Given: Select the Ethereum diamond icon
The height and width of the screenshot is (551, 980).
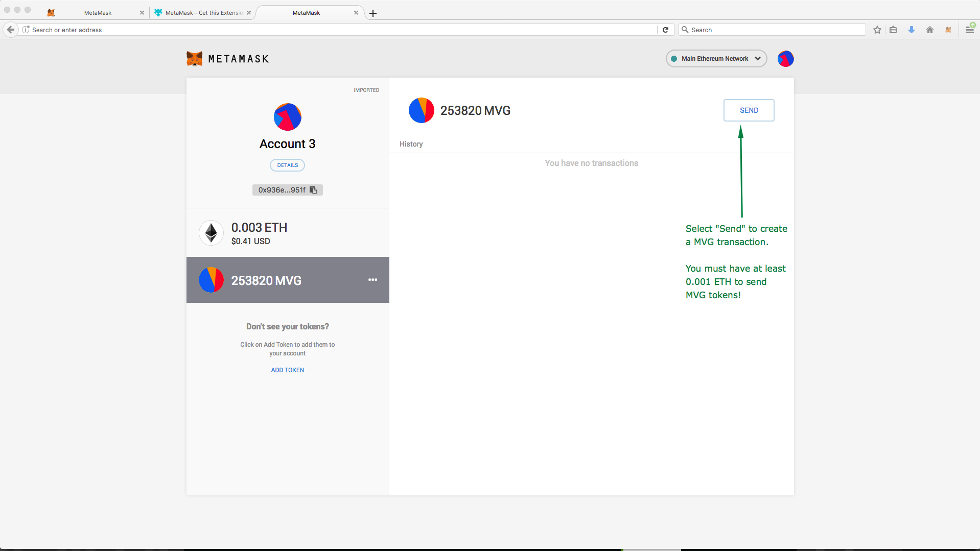Looking at the screenshot, I should [211, 233].
